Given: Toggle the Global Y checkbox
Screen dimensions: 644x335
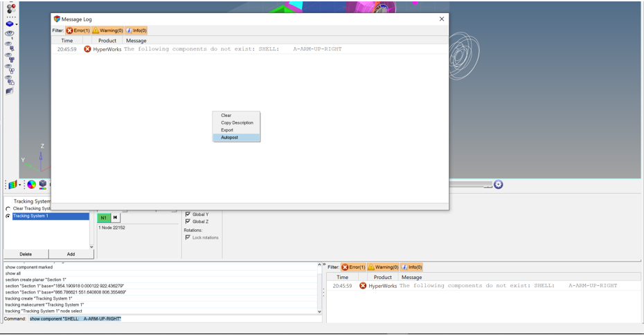Looking at the screenshot, I should coord(188,215).
